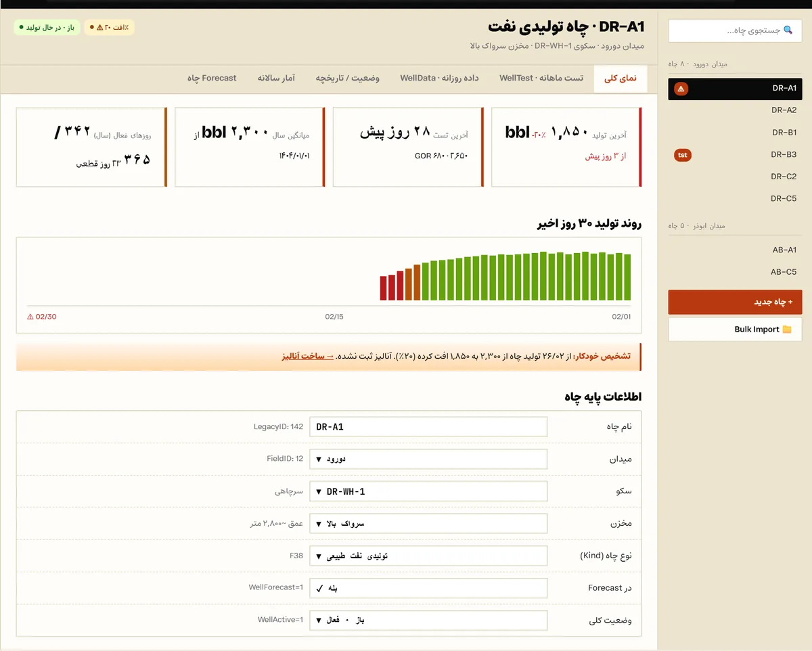The width and height of the screenshot is (812, 651).
Task: Click the tst badge beside DR-B3
Action: [x=683, y=155]
